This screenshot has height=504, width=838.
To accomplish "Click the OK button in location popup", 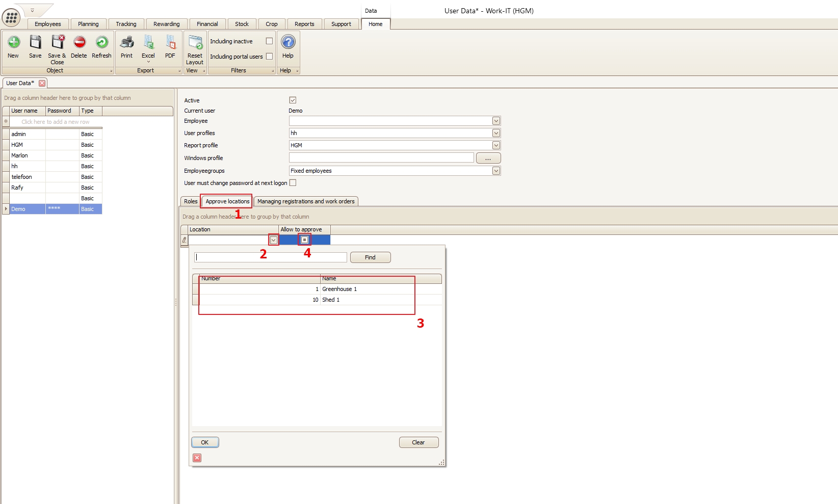I will pyautogui.click(x=205, y=442).
